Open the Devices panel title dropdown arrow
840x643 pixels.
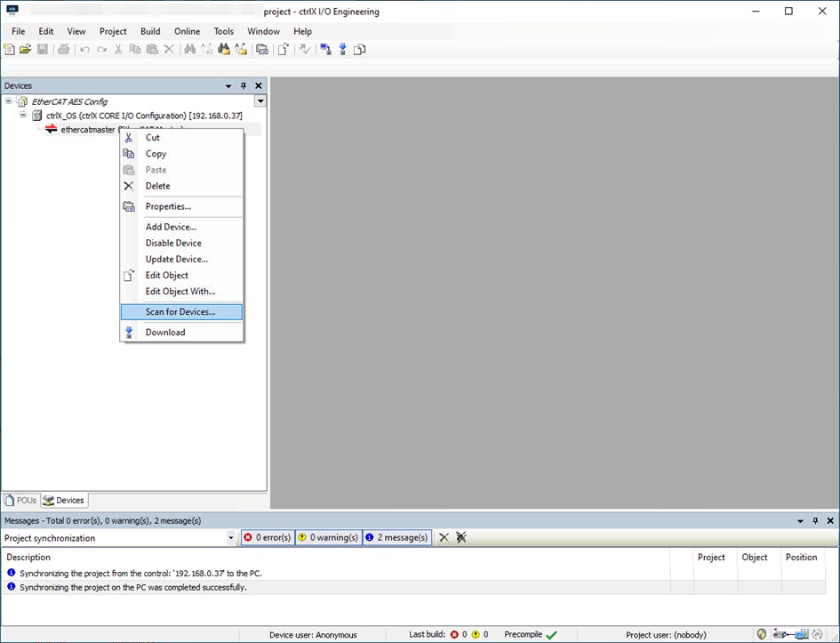pos(228,85)
